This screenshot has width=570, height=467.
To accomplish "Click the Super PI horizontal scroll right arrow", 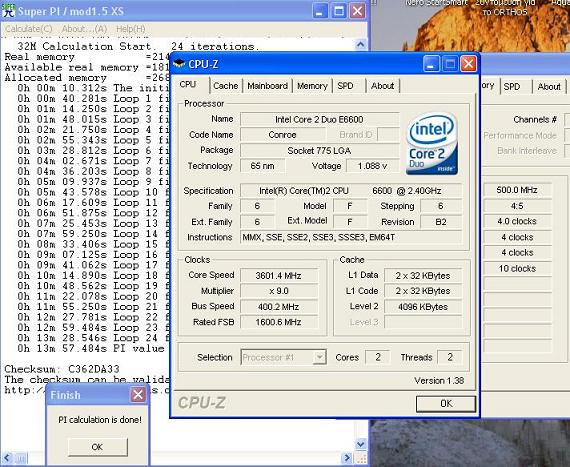I will tap(348, 458).
